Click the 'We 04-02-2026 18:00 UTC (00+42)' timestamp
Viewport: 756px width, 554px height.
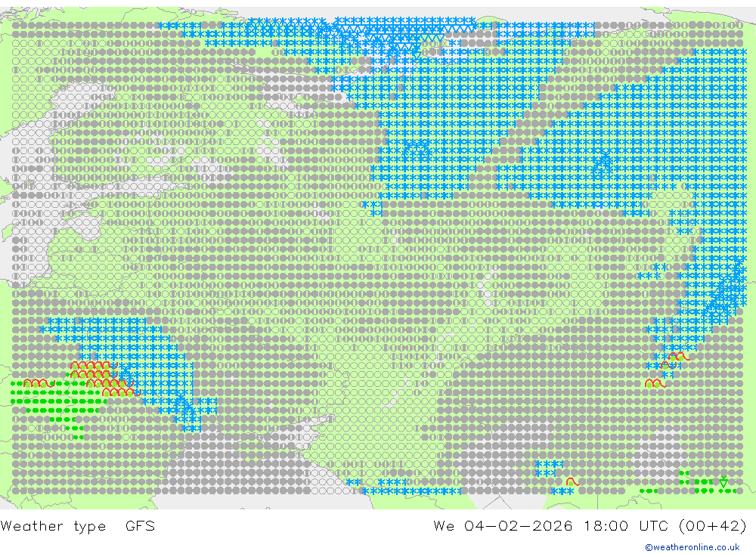coord(590,525)
